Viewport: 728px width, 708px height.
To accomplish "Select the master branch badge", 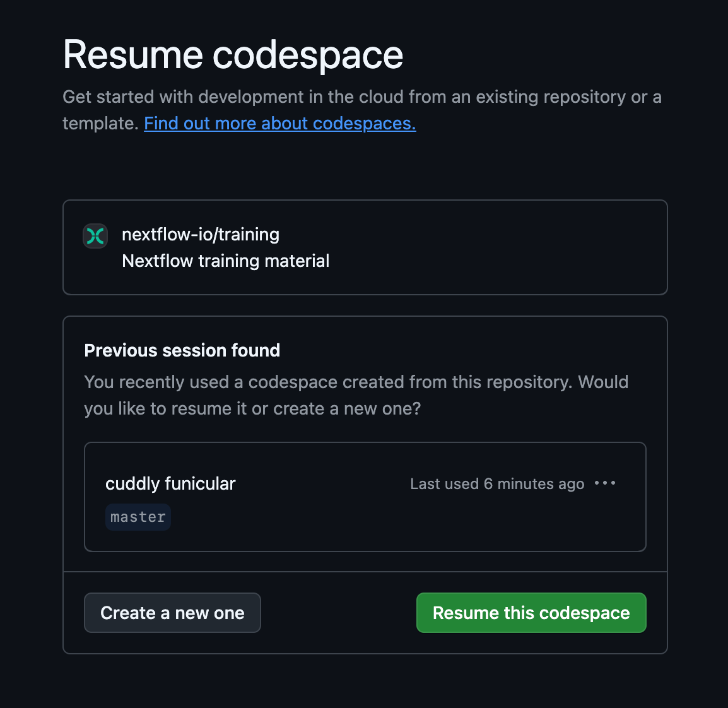I will click(138, 516).
